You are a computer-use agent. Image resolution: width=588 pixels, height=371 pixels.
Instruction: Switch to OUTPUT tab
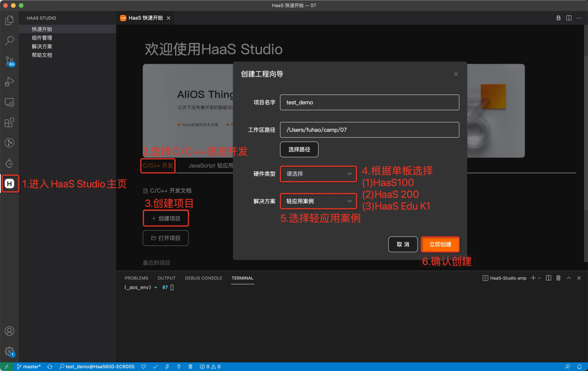click(167, 278)
